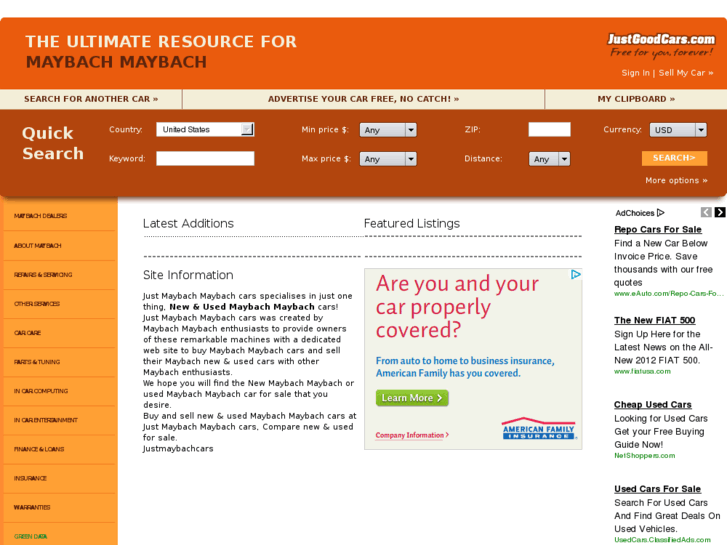This screenshot has height=545, width=727.
Task: Click the AdChoices triangle icon
Action: 661,213
